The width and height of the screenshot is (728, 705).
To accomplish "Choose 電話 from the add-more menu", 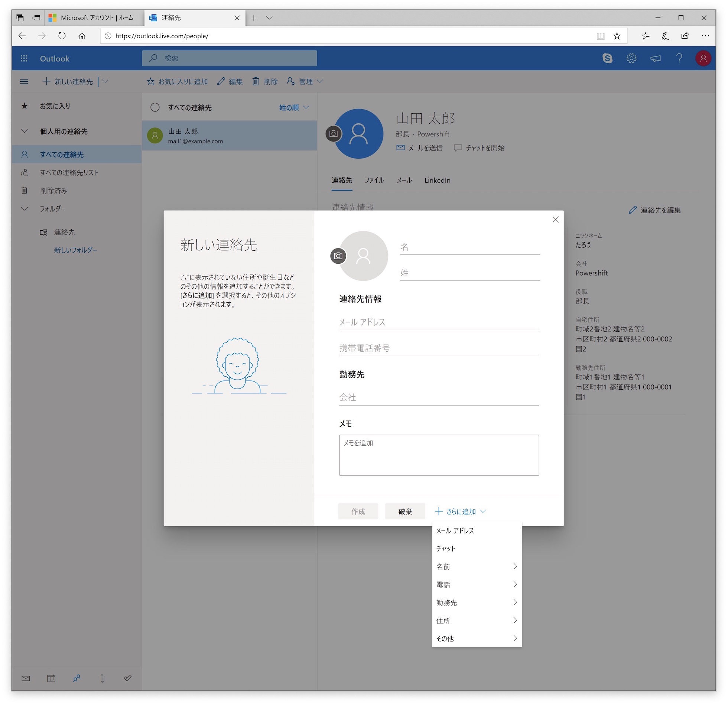I will coord(477,585).
